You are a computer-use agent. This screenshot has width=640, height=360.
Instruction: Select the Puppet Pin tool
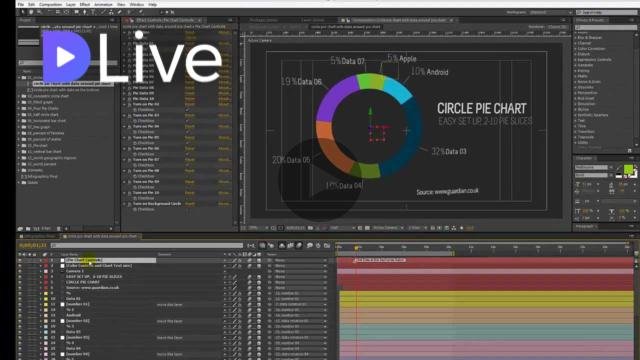[x=140, y=12]
